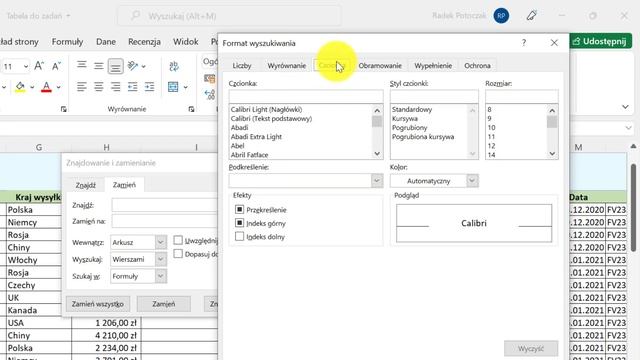640x360 pixels.
Task: Expand the font color dropdown arrow
Action: 58,87
